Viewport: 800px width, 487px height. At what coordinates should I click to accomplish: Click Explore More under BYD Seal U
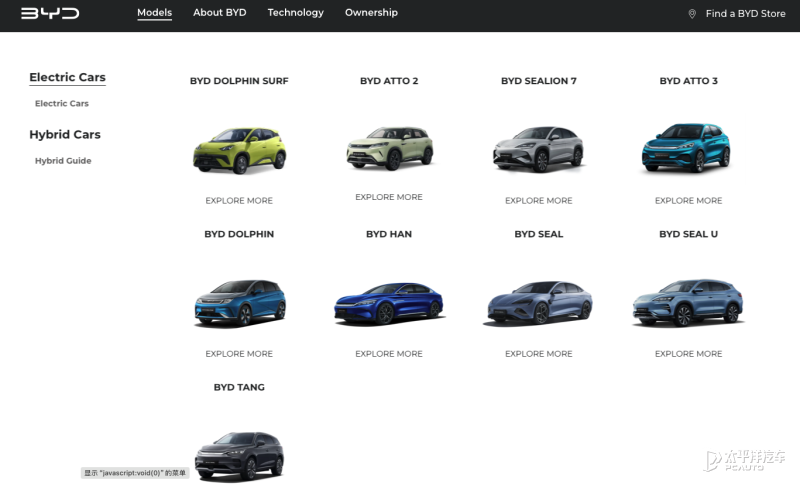click(x=688, y=354)
